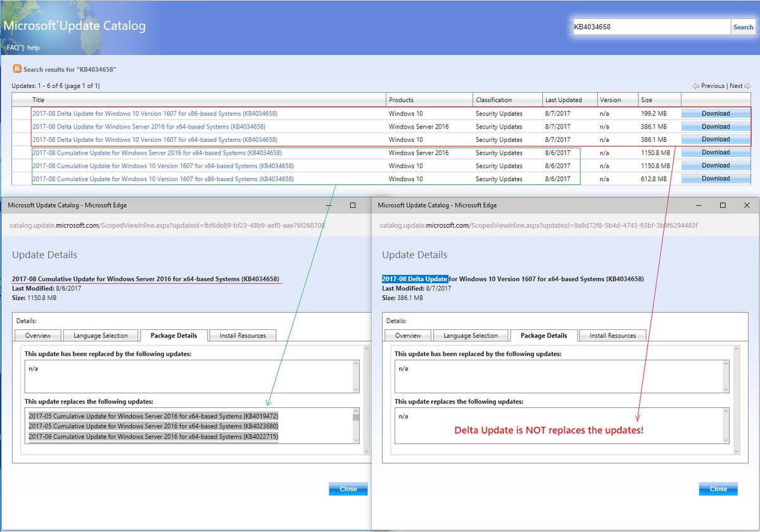Select KB4019472 entry in replaces list

pos(153,416)
